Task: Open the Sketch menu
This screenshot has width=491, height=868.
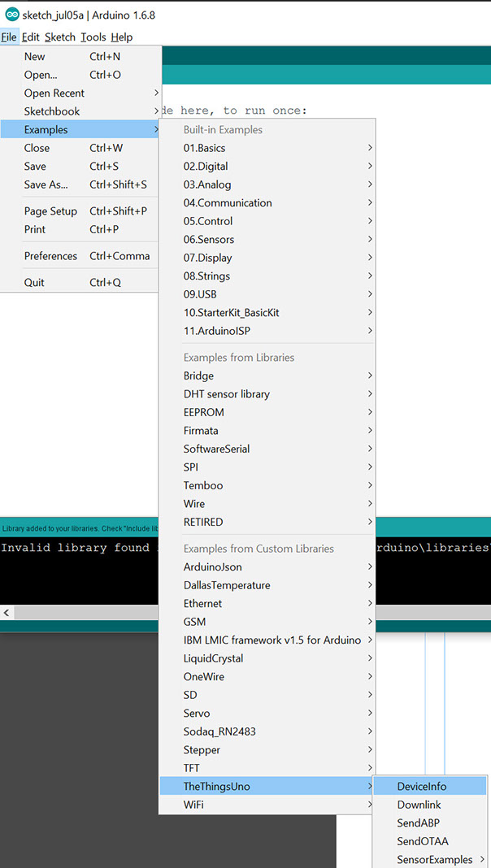Action: click(x=60, y=37)
